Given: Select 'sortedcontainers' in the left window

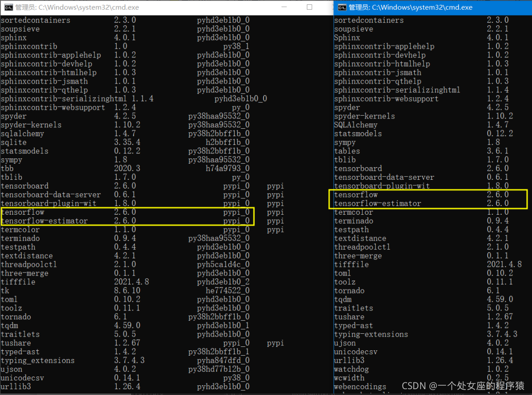Looking at the screenshot, I should [35, 20].
